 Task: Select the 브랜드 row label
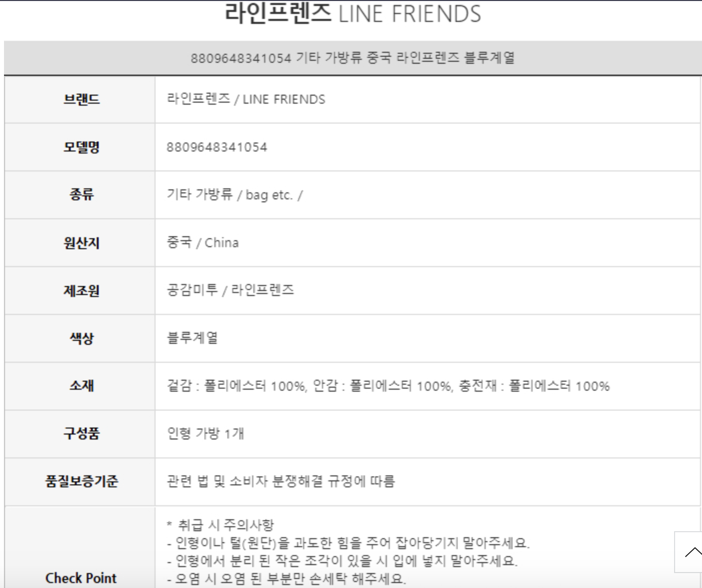[81, 99]
